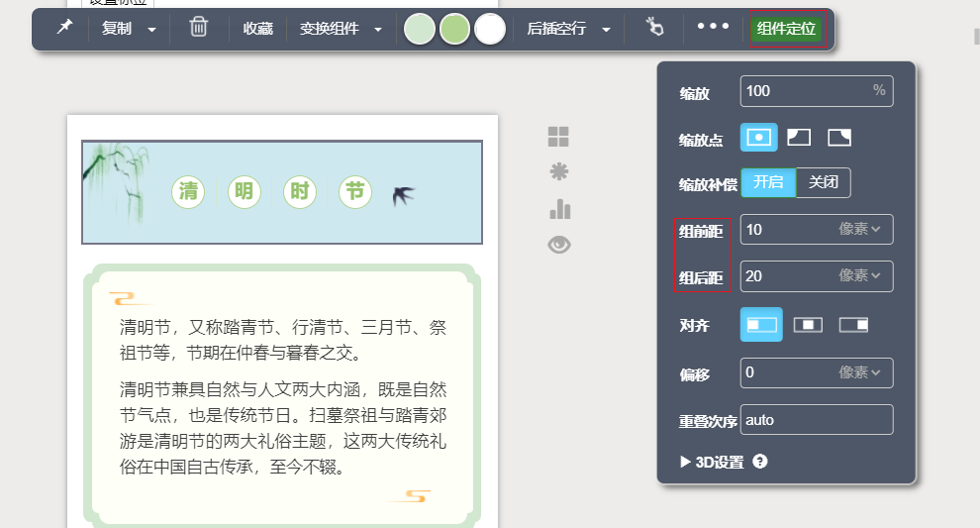Open the 偏移 unit 像素 dropdown

point(860,372)
